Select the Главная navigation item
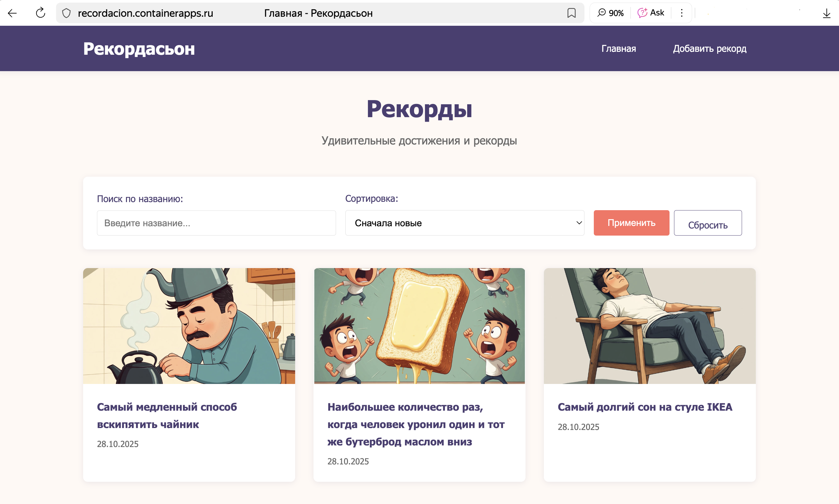Image resolution: width=839 pixels, height=504 pixels. 618,49
